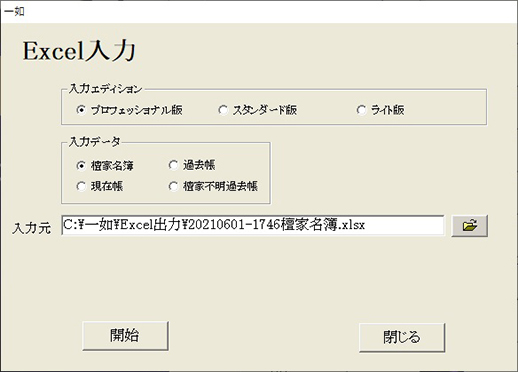The width and height of the screenshot is (518, 372).
Task: Click the 入力データ group label
Action: [x=95, y=142]
